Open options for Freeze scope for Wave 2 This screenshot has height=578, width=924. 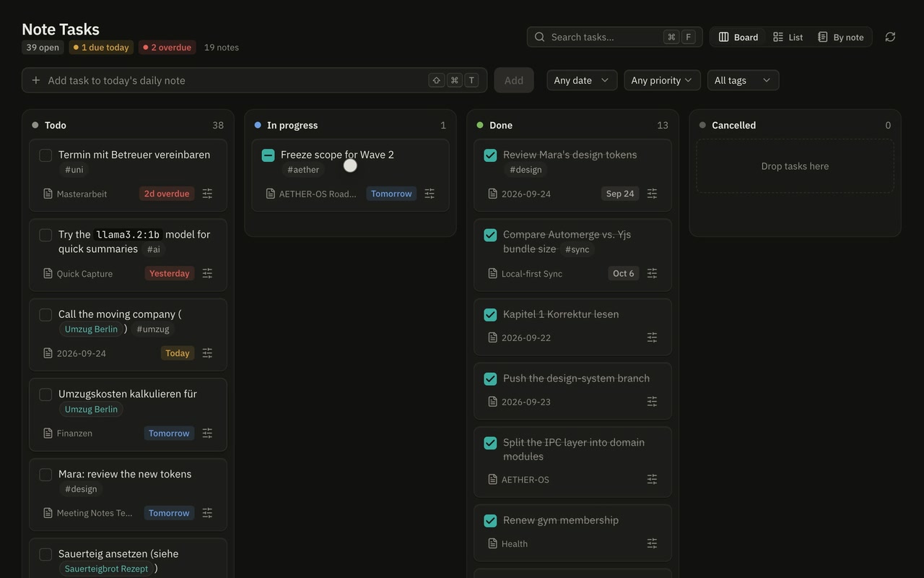click(430, 194)
